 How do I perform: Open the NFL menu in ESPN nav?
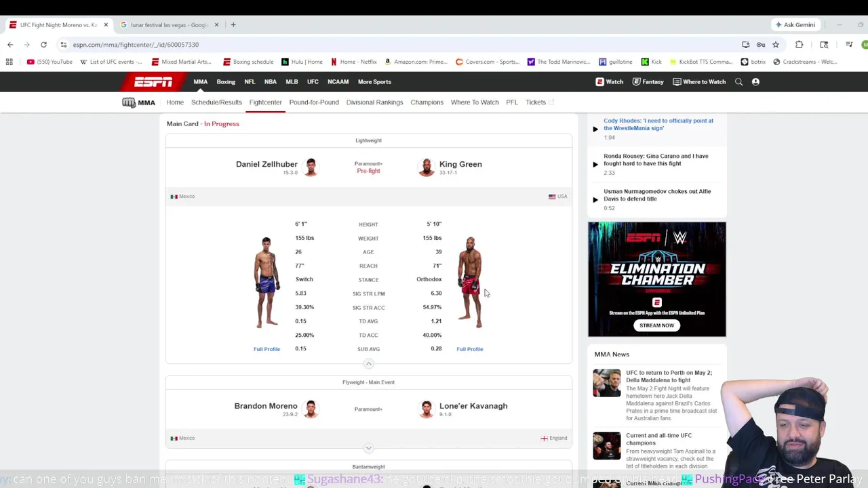coord(250,82)
